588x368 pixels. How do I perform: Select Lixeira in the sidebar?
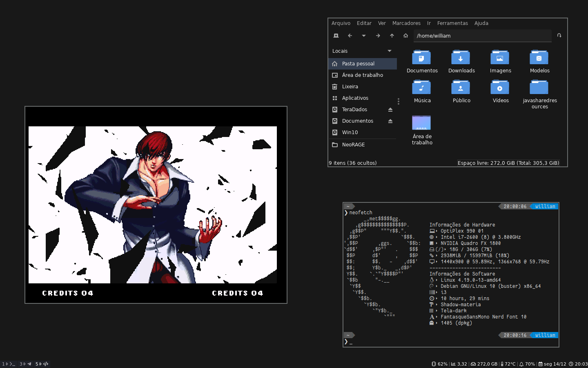pyautogui.click(x=350, y=87)
